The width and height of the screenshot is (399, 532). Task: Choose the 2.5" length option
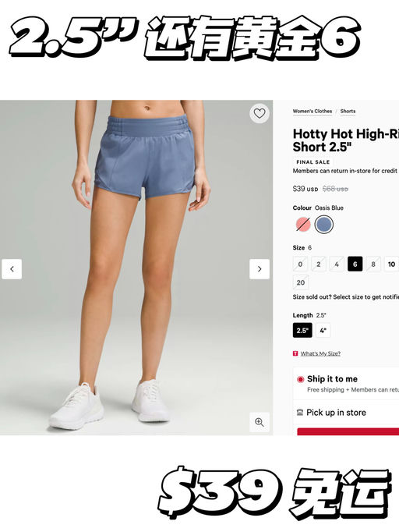[x=302, y=330]
